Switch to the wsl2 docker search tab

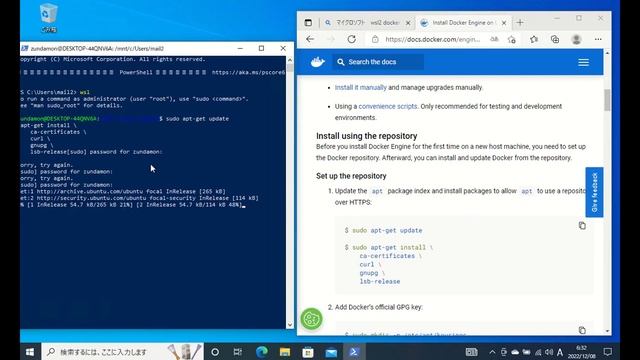point(367,23)
